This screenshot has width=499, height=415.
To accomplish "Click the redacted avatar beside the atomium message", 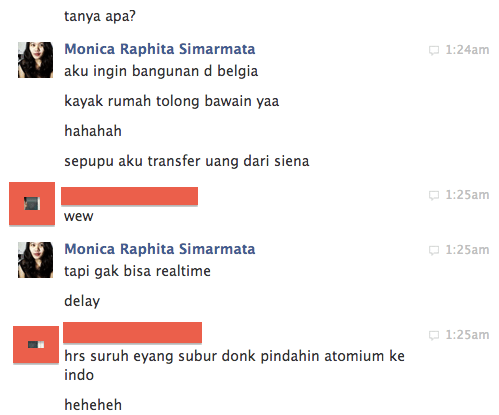I will click(x=36, y=345).
